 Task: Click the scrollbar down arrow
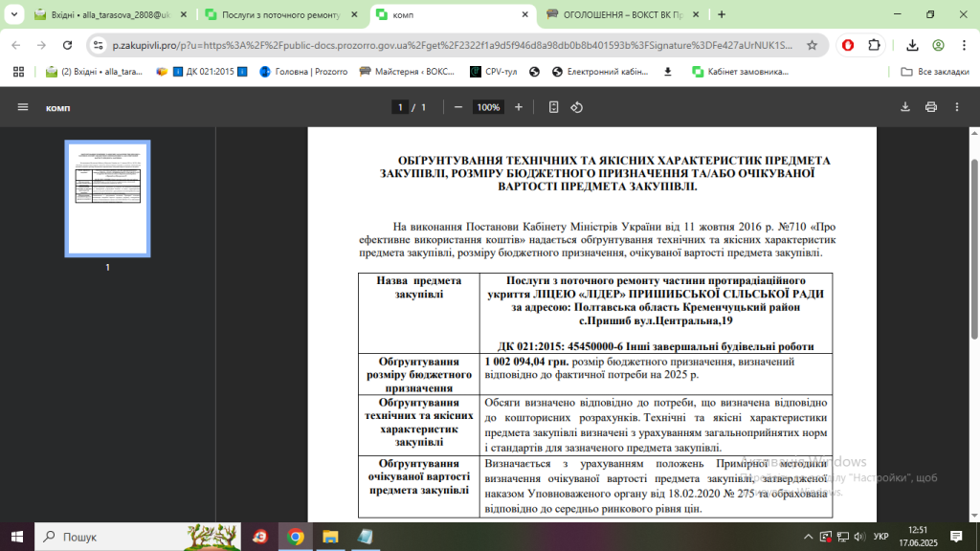(x=974, y=516)
